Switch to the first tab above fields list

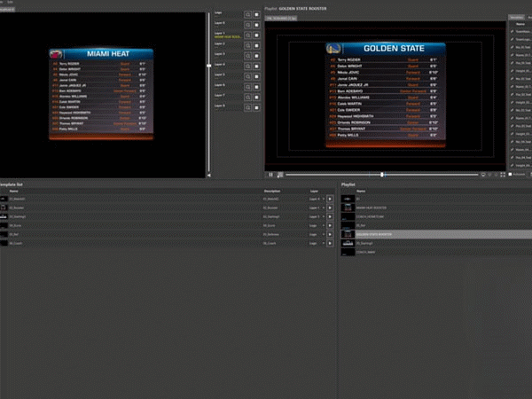pyautogui.click(x=515, y=17)
